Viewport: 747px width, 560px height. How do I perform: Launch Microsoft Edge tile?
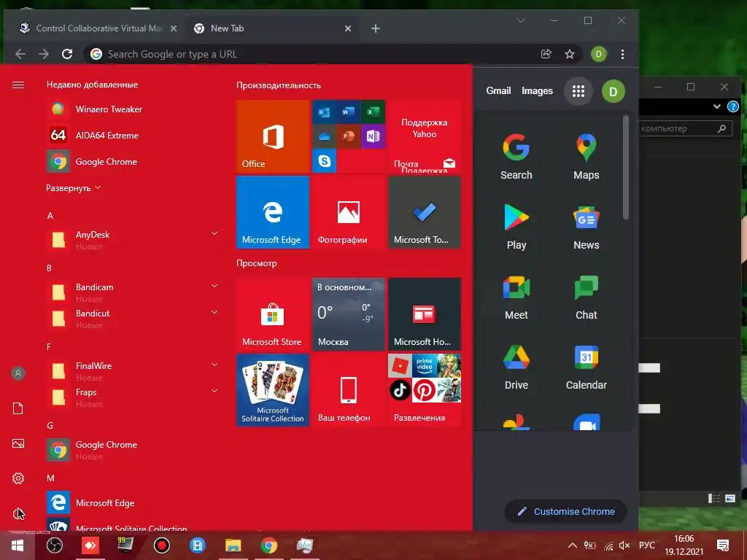(x=273, y=212)
